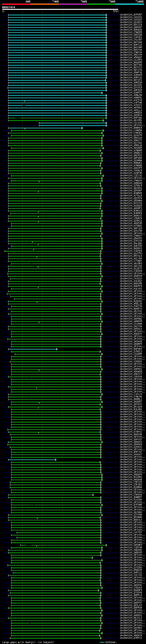Click the orange ~40% identity legend segment
This screenshot has width=146, height=644.
coord(45,4)
